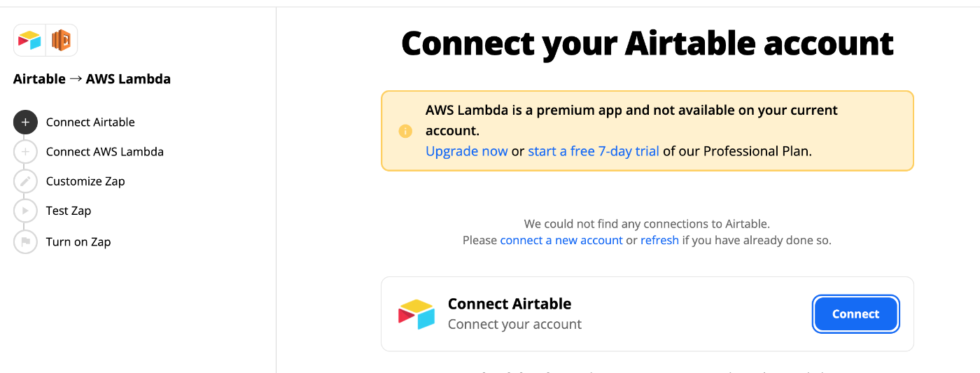Go to the Customize Zap step
Image resolution: width=980 pixels, height=373 pixels.
[x=85, y=181]
